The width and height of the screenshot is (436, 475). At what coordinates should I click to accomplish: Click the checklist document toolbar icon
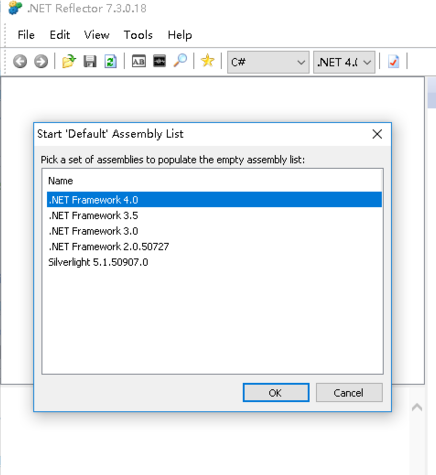(394, 62)
